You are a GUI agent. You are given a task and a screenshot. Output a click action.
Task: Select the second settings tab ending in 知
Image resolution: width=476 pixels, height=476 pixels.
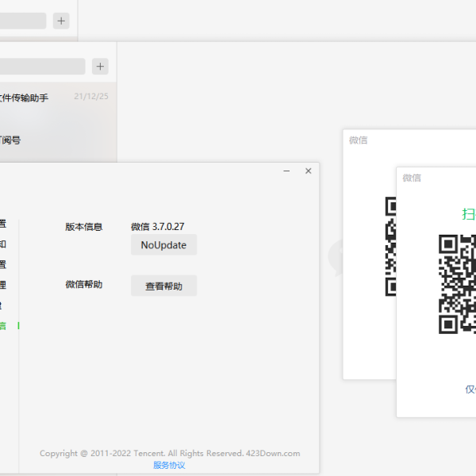[4, 244]
